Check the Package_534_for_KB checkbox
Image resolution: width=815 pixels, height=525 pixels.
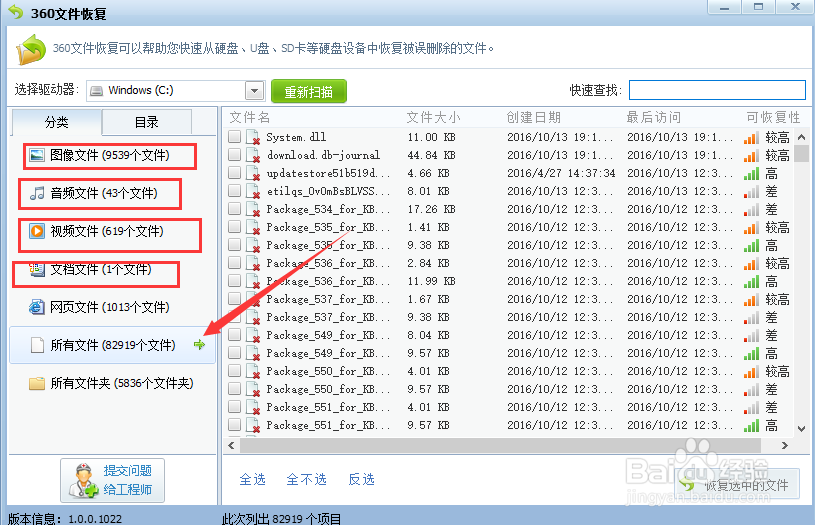coord(234,208)
